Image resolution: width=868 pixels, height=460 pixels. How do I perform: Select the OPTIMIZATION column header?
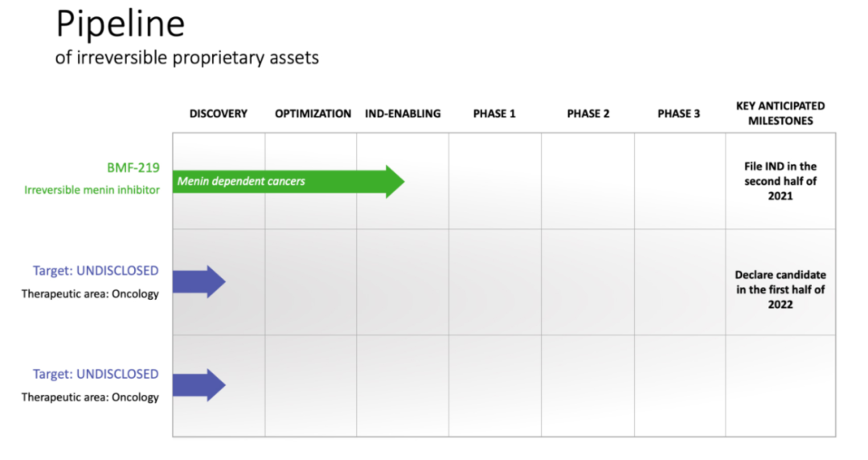[x=313, y=113]
